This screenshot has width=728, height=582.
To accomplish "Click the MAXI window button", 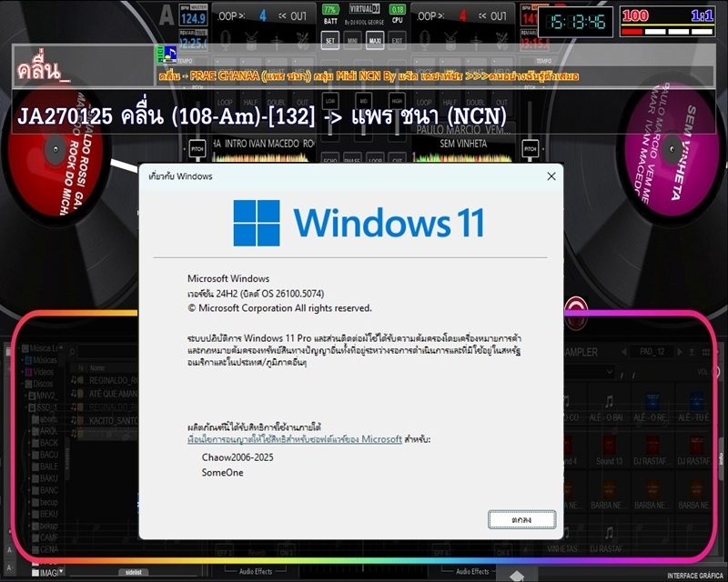I will point(374,41).
